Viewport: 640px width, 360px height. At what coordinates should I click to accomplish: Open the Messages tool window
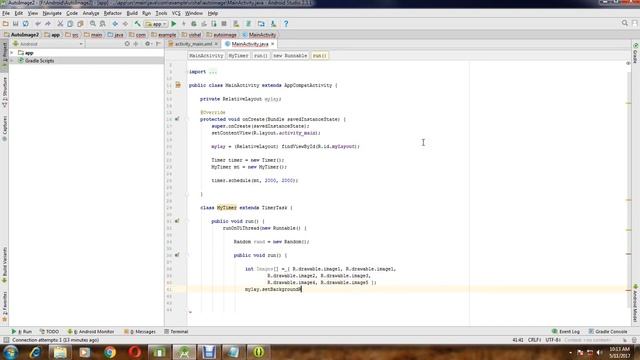(140, 332)
